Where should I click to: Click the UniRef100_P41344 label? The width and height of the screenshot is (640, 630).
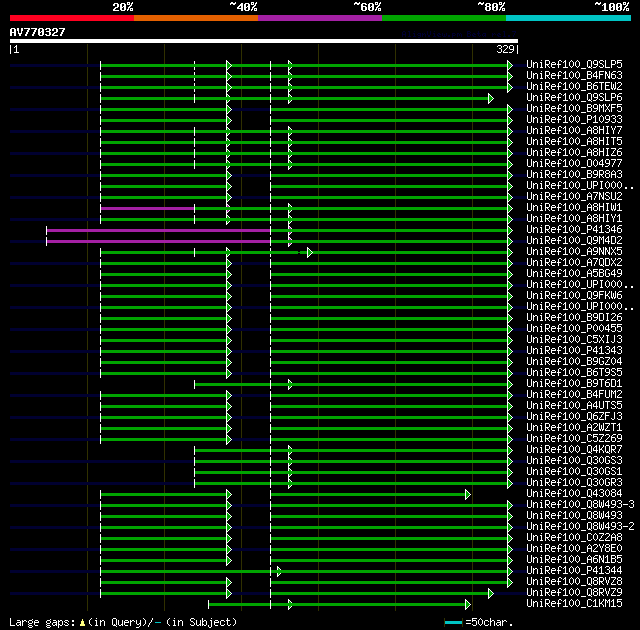[x=574, y=571]
